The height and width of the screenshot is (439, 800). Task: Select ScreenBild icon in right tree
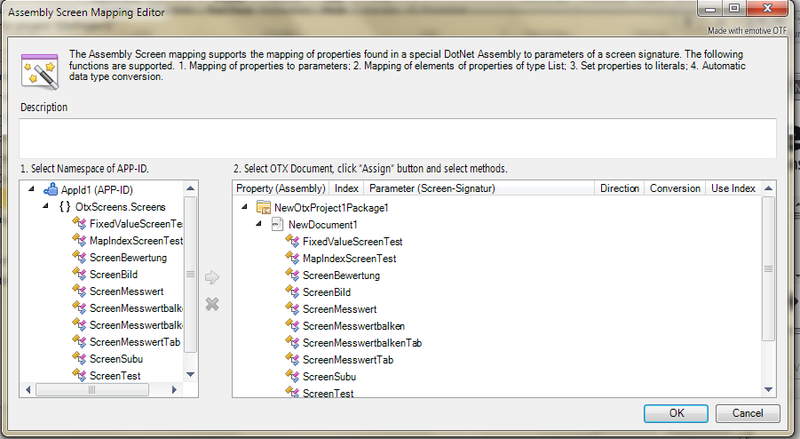coord(293,292)
